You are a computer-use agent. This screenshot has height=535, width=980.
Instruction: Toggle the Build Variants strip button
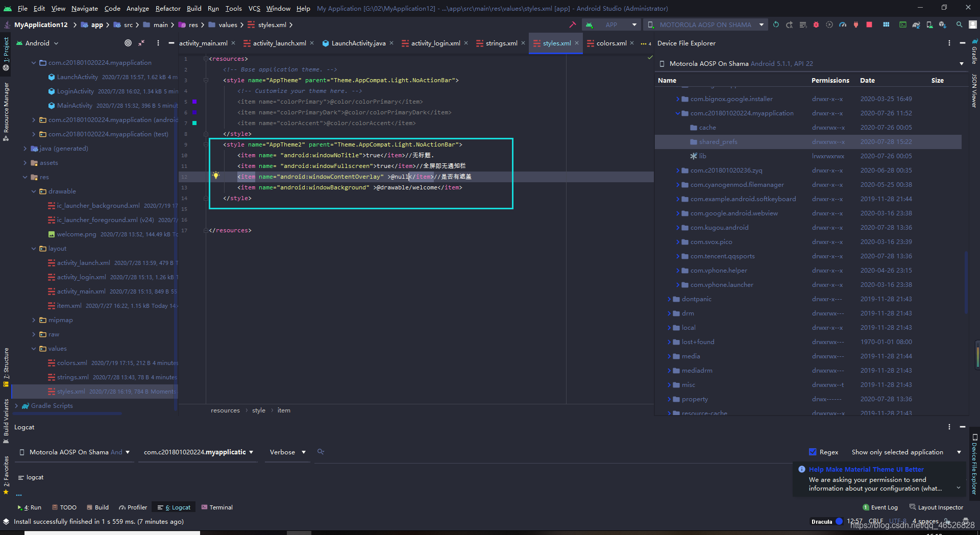pyautogui.click(x=6, y=421)
